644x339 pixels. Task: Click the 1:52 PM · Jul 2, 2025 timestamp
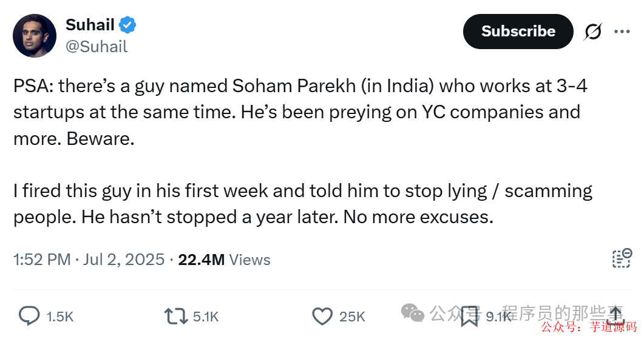click(x=89, y=260)
